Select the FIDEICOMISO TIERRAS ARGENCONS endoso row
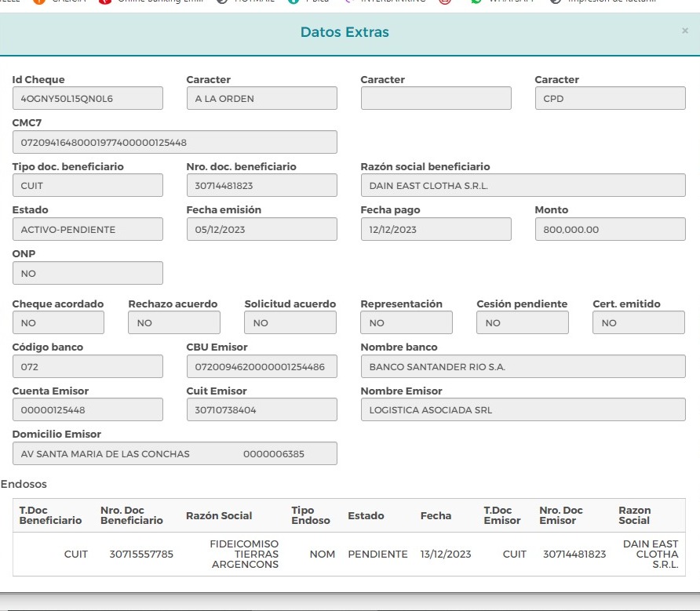Viewport: 700px width, 611px height. pyautogui.click(x=349, y=554)
